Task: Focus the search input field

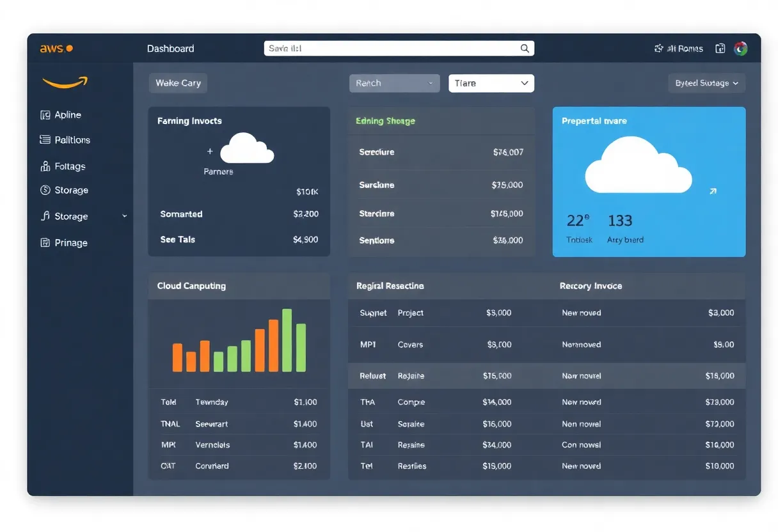Action: pos(399,49)
